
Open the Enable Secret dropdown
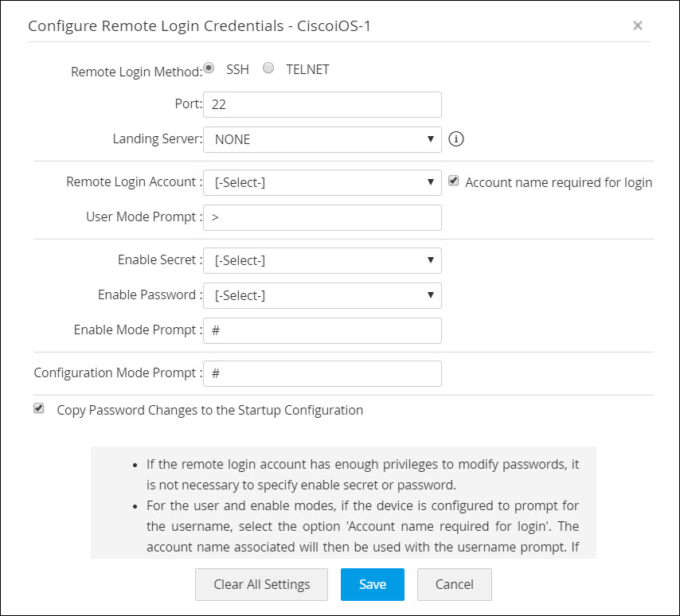[322, 260]
